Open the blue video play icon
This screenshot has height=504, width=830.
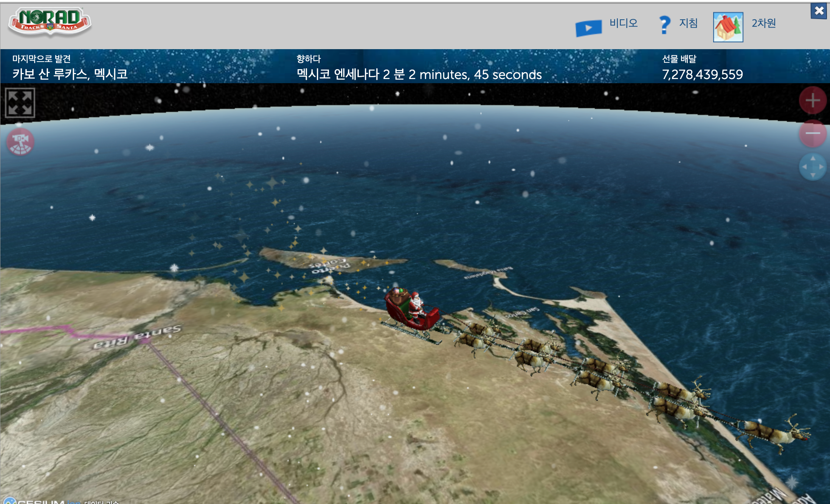pos(588,28)
